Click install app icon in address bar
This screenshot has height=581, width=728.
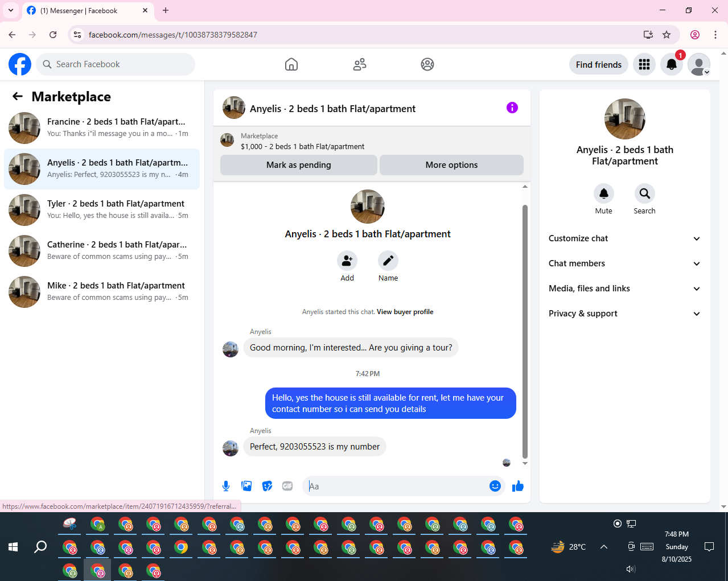[x=648, y=35]
